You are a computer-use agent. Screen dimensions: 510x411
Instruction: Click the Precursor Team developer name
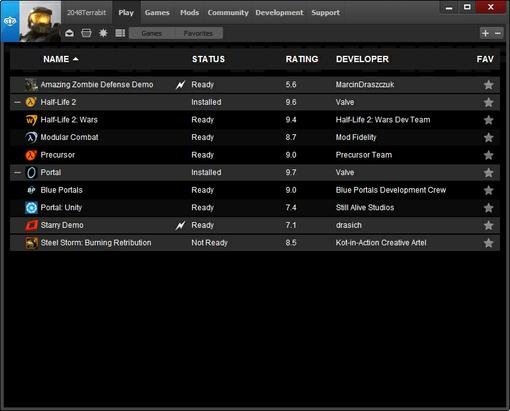(x=364, y=155)
